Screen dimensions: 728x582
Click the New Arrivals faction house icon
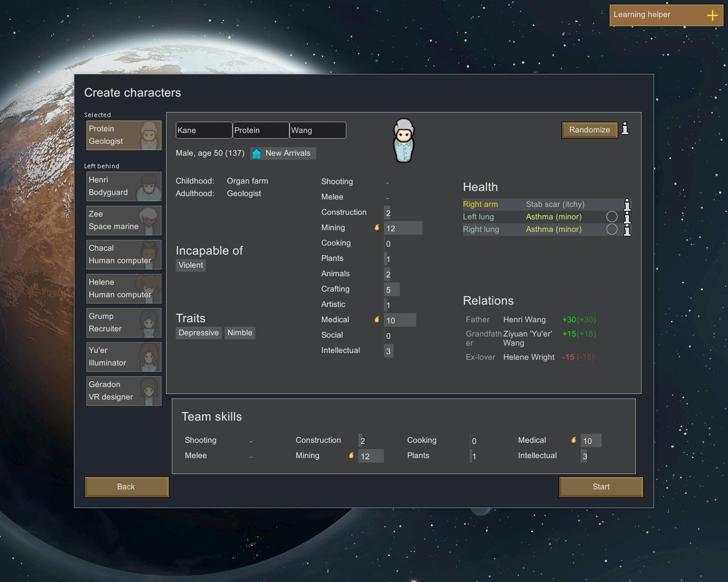pos(257,153)
